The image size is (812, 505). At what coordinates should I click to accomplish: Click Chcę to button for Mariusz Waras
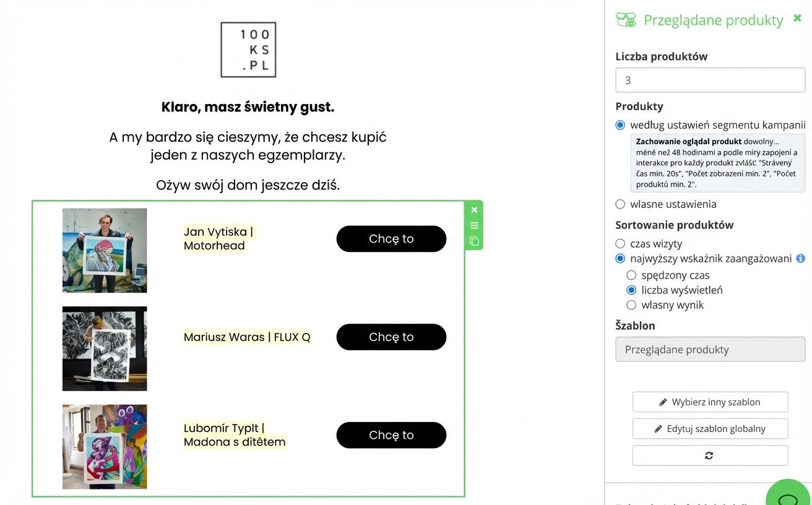391,337
